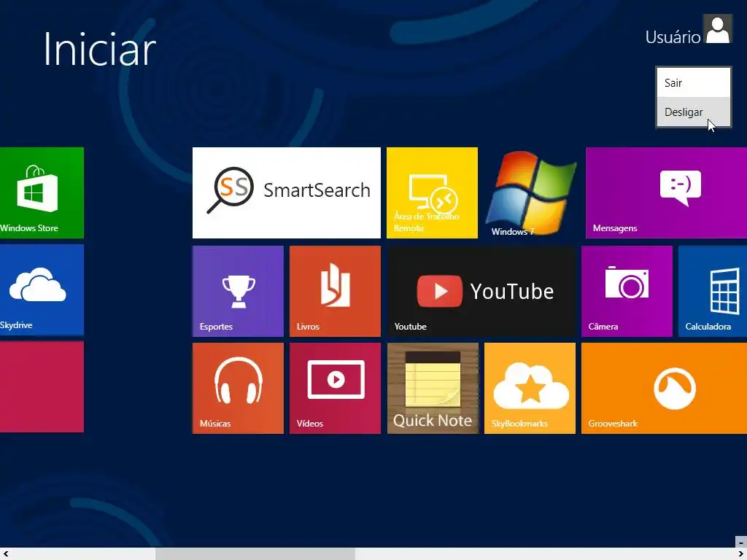
Task: Open the Skydrive tile
Action: [42, 290]
